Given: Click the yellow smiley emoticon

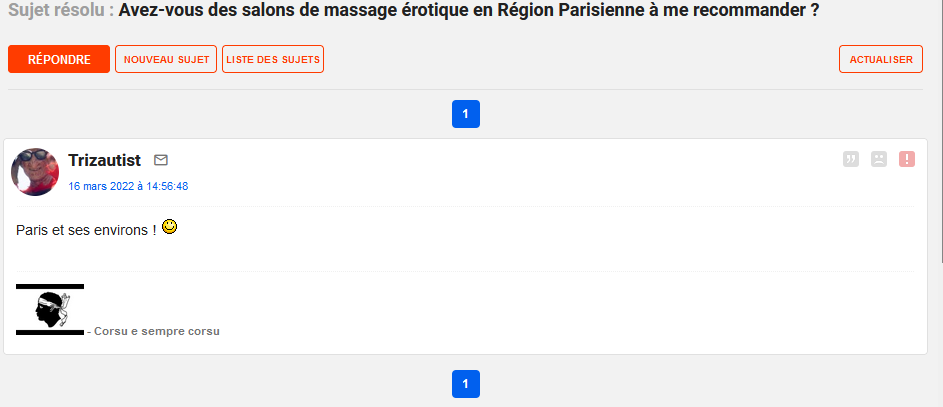Looking at the screenshot, I should [170, 227].
